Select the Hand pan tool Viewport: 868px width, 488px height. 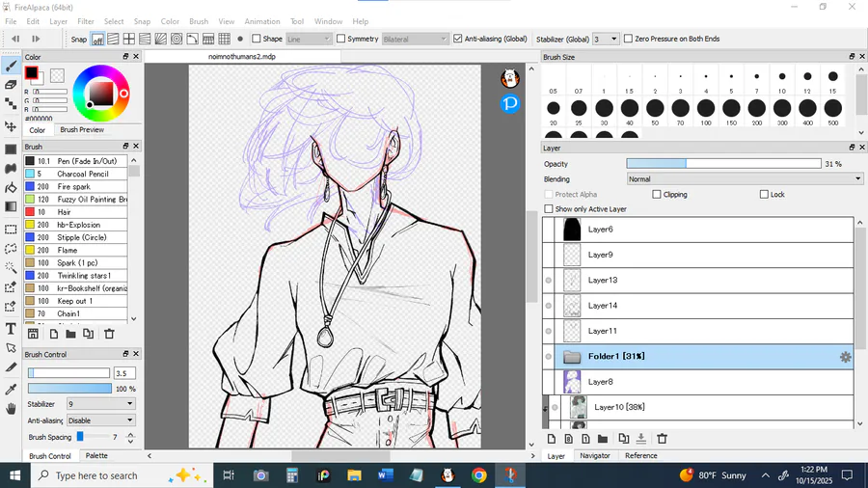tap(11, 409)
